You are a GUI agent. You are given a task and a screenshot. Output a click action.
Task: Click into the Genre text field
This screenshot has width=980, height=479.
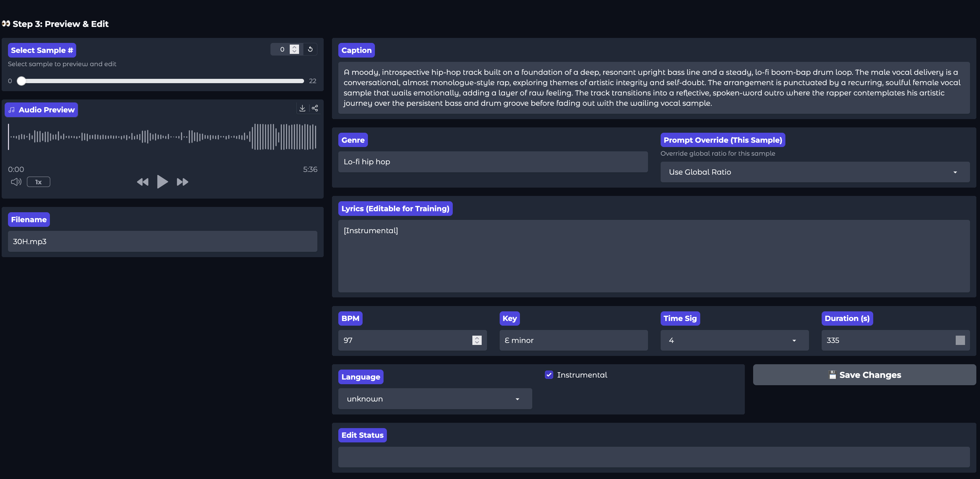click(493, 162)
